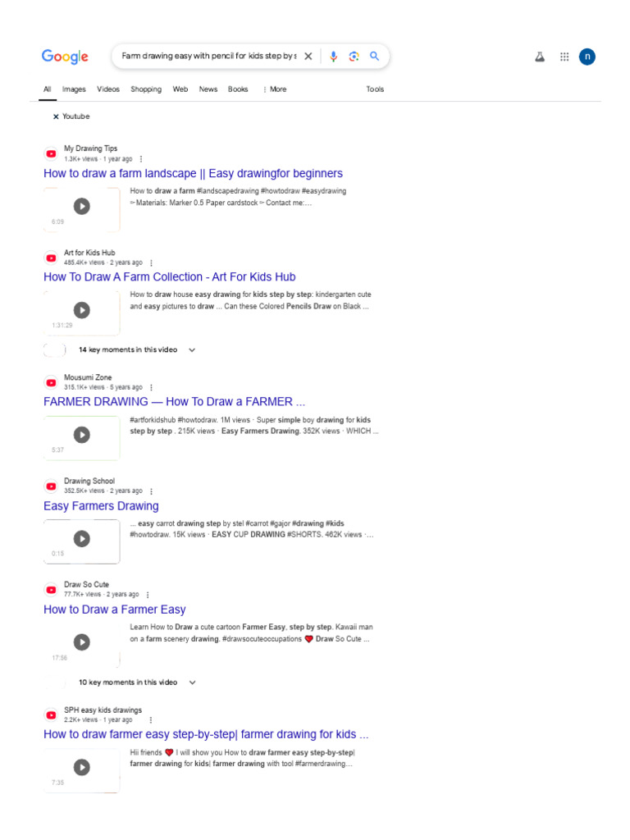Open the Google apps grid icon

pos(564,57)
